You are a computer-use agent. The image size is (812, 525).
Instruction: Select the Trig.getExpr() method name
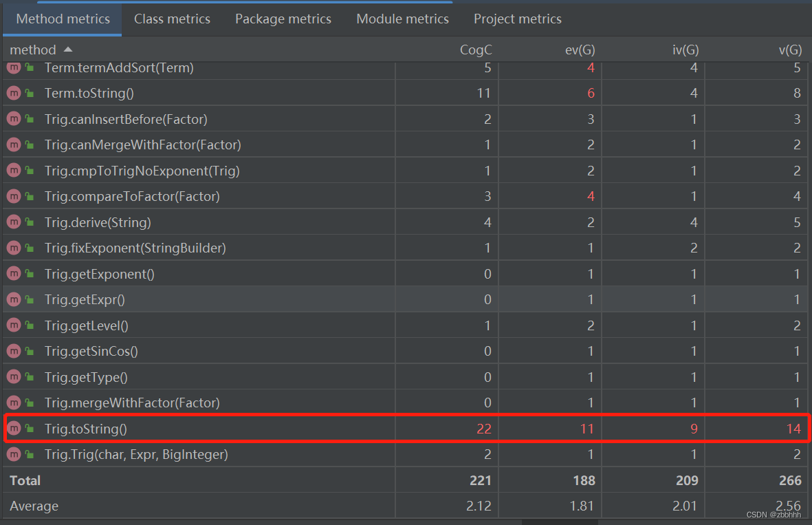pyautogui.click(x=85, y=299)
